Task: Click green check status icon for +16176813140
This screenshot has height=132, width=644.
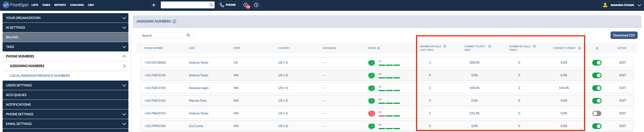Action: [x=372, y=75]
